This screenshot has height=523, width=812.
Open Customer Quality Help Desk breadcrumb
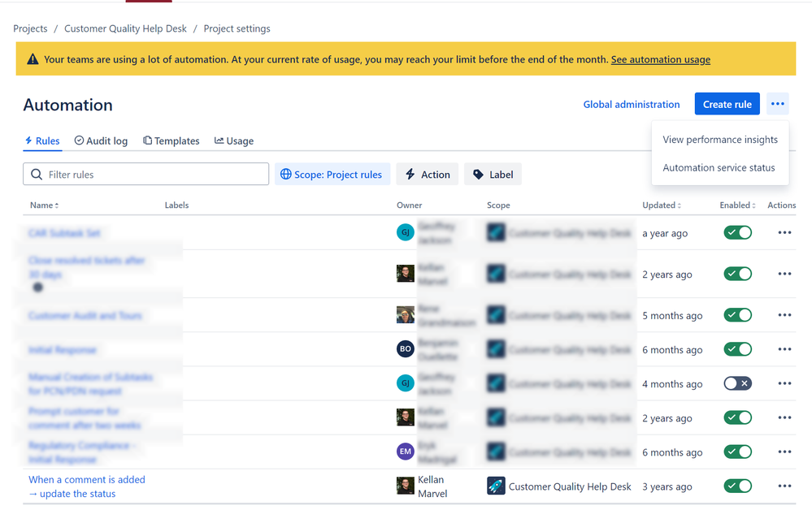click(x=125, y=28)
